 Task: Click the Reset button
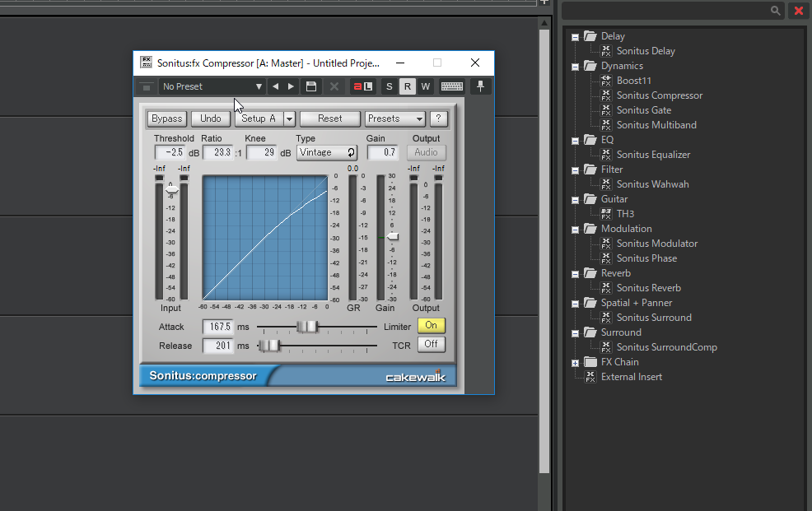[x=330, y=118]
